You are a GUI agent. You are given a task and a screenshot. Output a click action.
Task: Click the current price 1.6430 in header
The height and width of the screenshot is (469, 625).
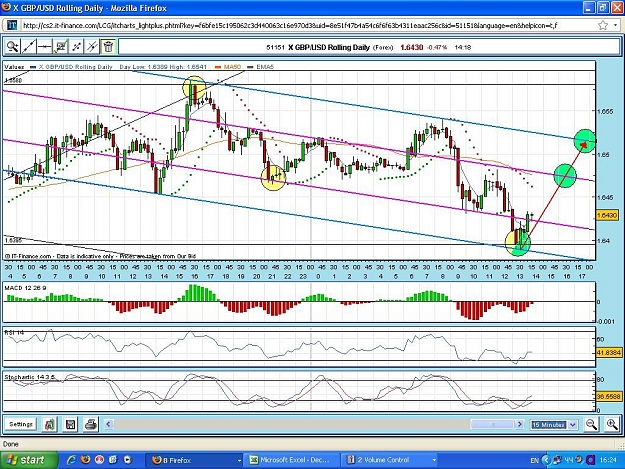[411, 47]
